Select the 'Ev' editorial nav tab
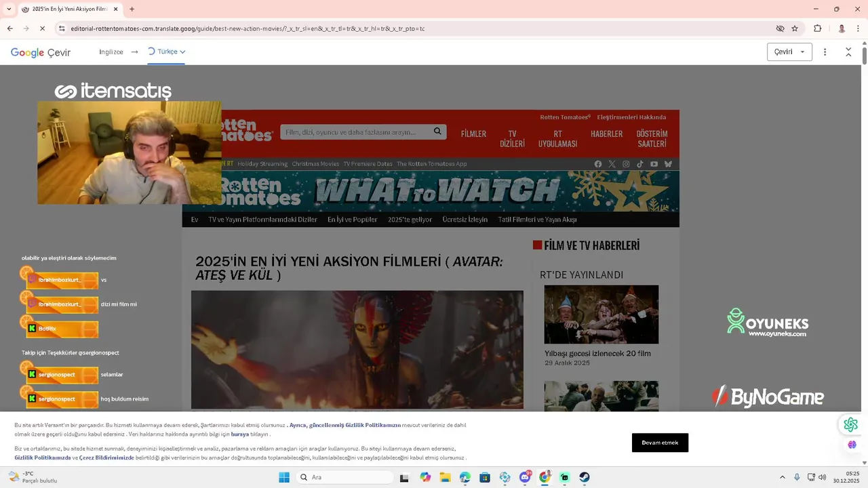Image resolution: width=868 pixels, height=488 pixels. [195, 220]
